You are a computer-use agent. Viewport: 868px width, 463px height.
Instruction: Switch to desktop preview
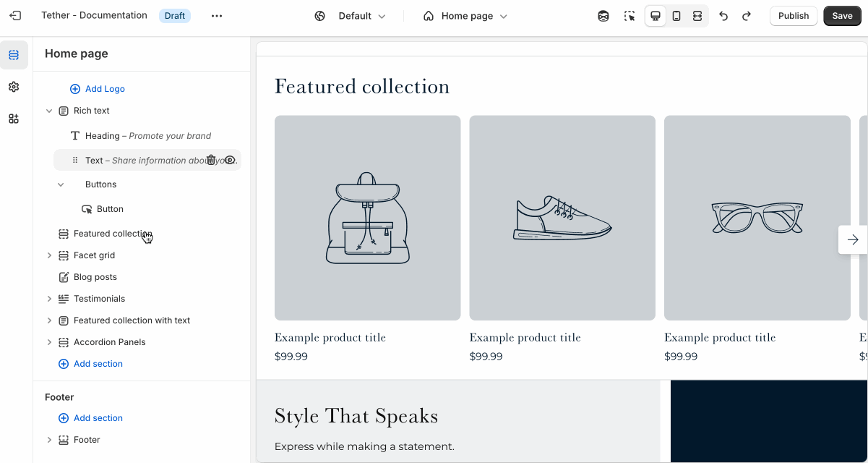656,16
